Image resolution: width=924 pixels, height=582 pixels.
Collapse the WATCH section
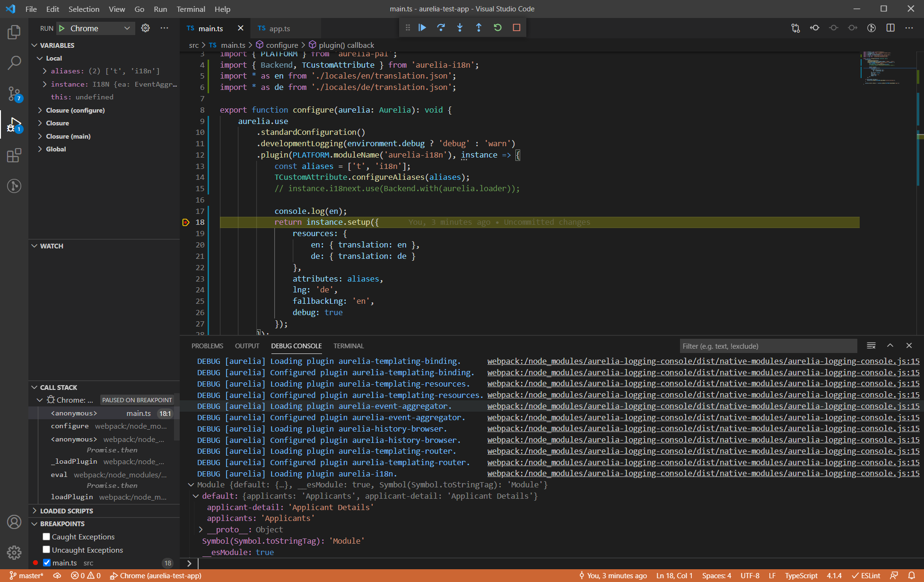pyautogui.click(x=35, y=246)
